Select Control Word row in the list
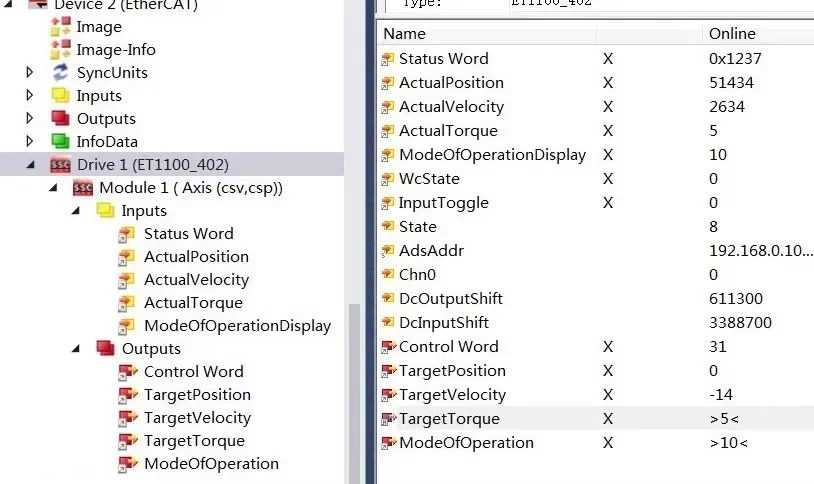814x484 pixels. [x=596, y=346]
